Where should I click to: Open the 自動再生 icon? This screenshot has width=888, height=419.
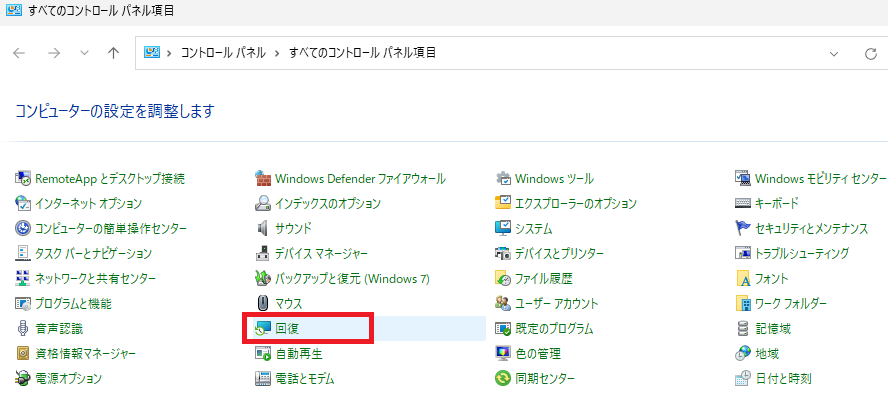[263, 354]
